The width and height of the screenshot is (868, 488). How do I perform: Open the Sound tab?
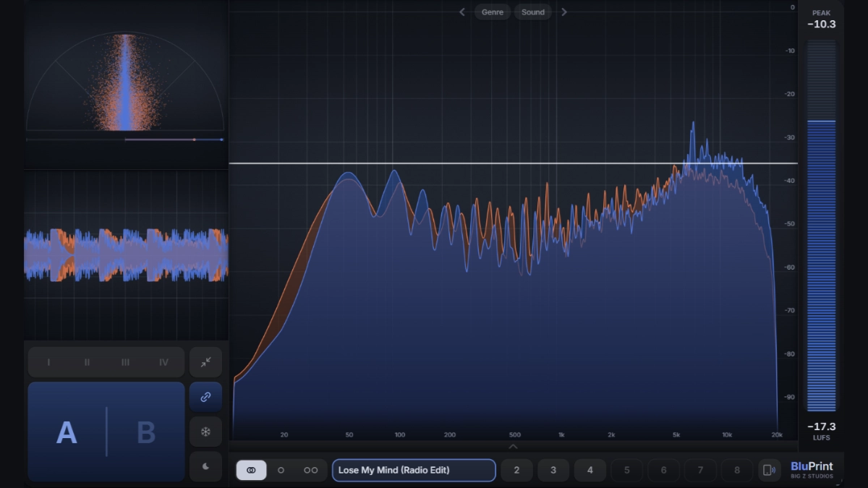[x=533, y=12]
